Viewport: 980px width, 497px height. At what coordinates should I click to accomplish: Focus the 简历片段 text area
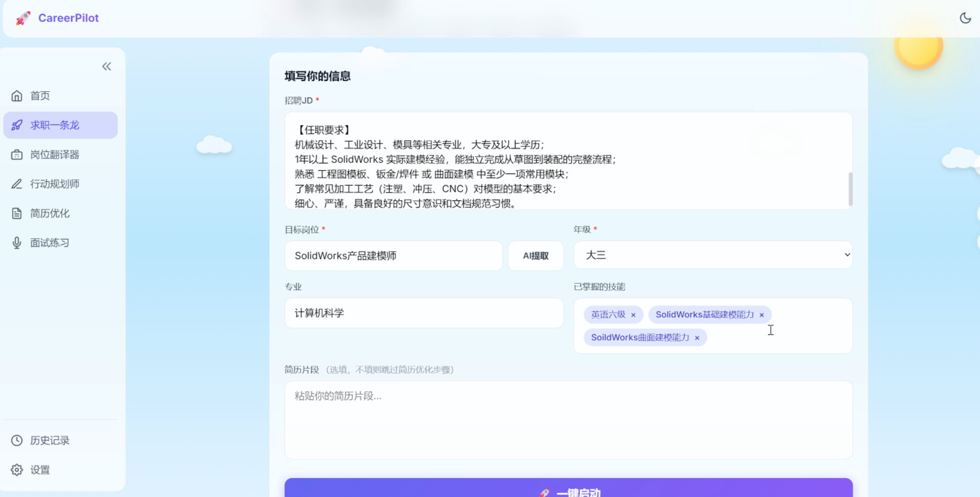click(568, 420)
